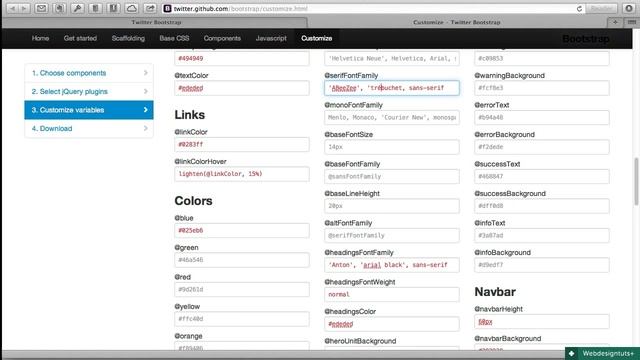The image size is (640, 360).
Task: Click the @headingsColor input field
Action: (x=392, y=324)
